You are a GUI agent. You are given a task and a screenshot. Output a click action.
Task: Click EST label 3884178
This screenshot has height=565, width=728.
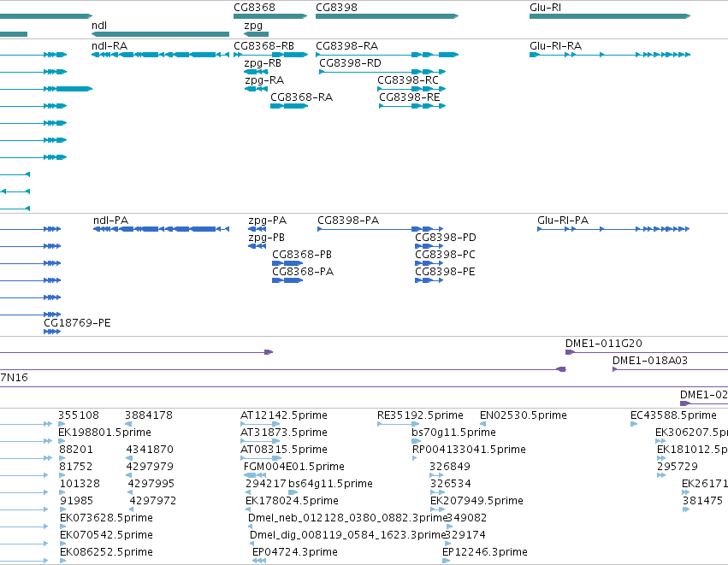pyautogui.click(x=149, y=415)
